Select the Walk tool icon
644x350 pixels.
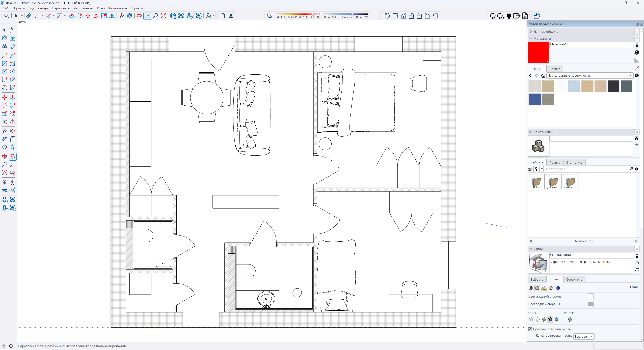(x=13, y=182)
